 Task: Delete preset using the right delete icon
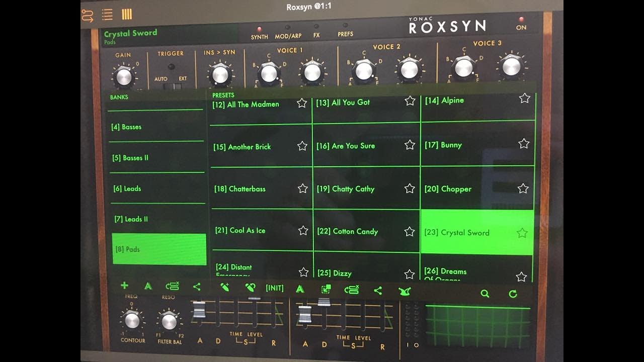(351, 290)
